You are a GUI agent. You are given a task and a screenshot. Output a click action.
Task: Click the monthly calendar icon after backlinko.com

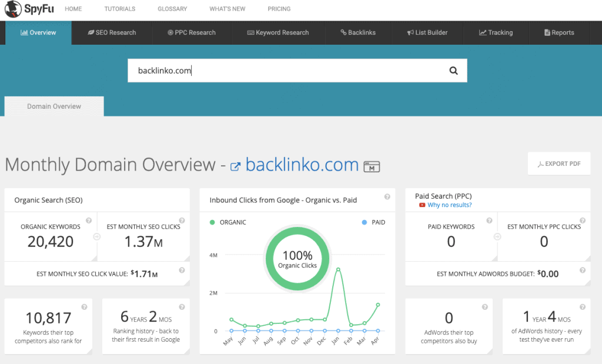click(372, 166)
